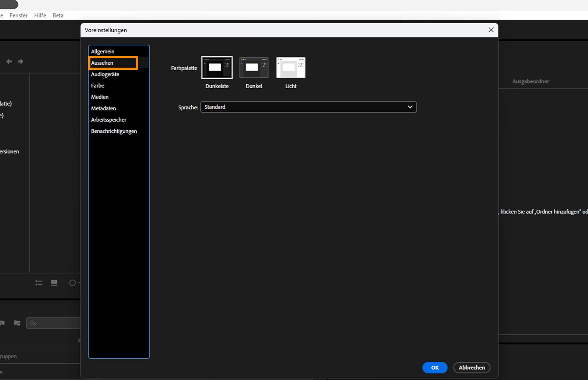
Task: Open the Arbeitsspeicher preferences category
Action: coord(109,120)
